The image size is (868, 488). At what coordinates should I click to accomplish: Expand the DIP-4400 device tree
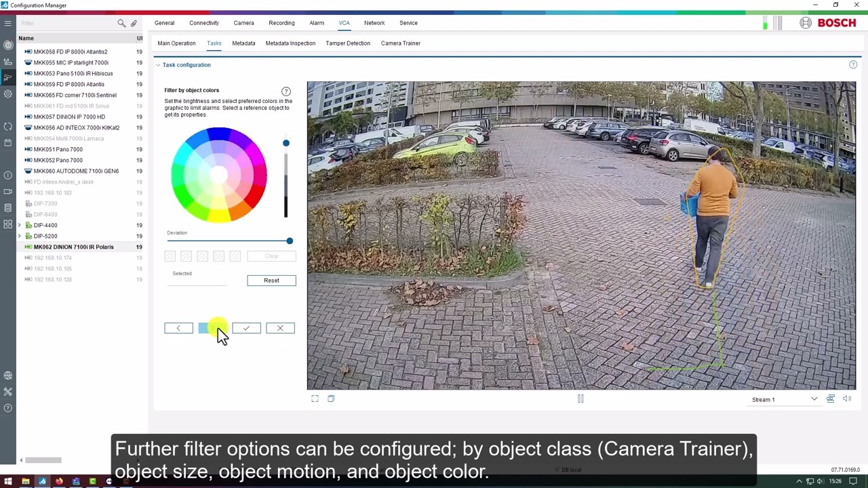20,225
